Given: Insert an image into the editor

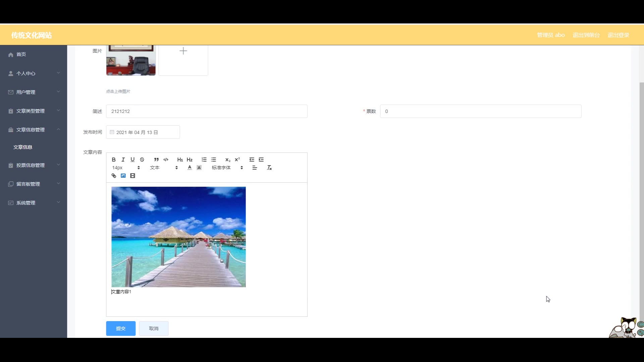Looking at the screenshot, I should (x=123, y=176).
